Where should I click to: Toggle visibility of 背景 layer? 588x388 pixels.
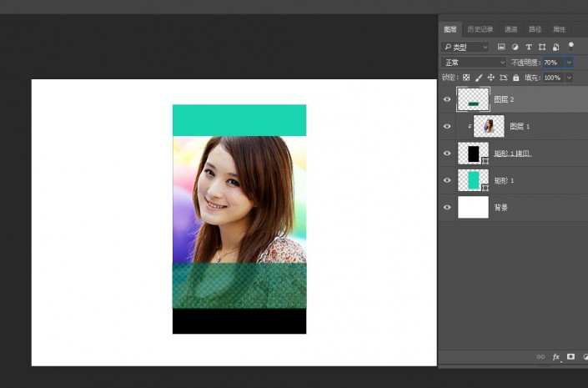pyautogui.click(x=447, y=208)
